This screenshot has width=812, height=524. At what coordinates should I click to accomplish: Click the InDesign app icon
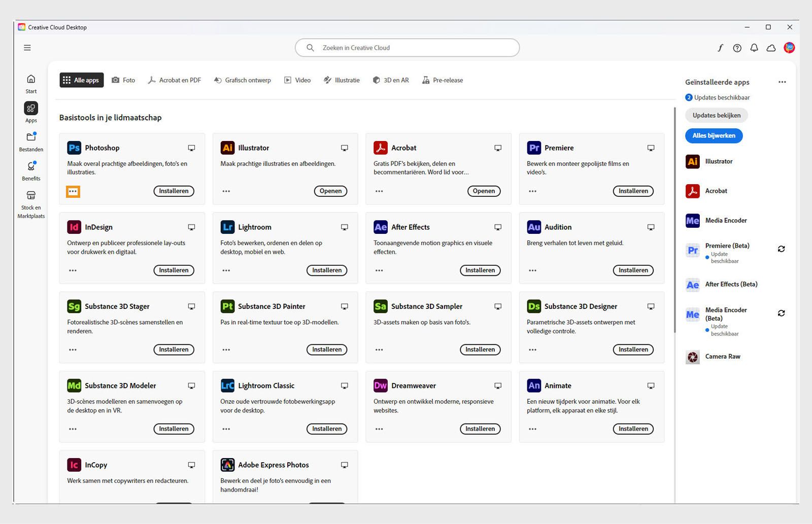click(74, 227)
